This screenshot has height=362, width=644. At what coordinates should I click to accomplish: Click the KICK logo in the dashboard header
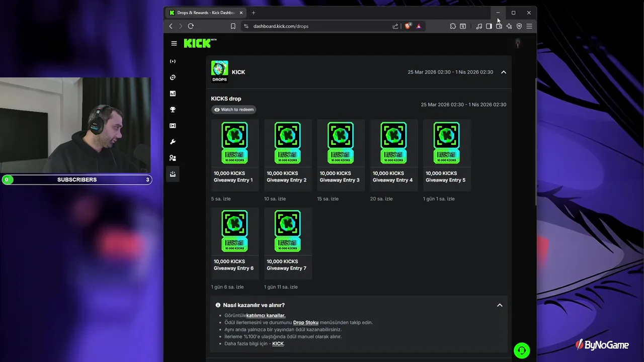[x=200, y=43]
